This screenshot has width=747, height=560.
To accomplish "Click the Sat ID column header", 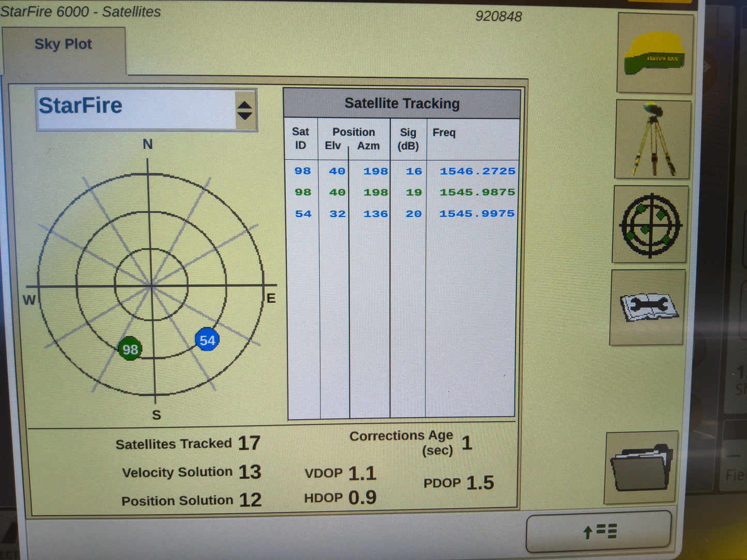I will click(x=300, y=138).
